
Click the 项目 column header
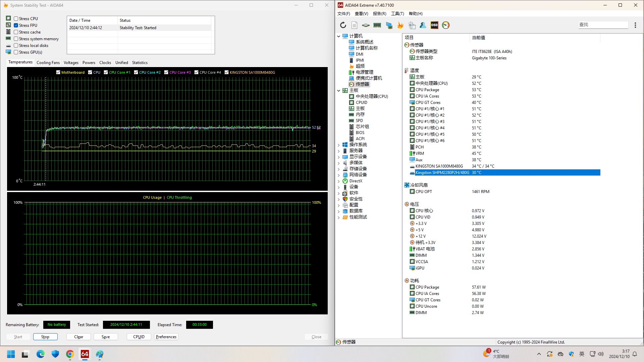click(436, 38)
